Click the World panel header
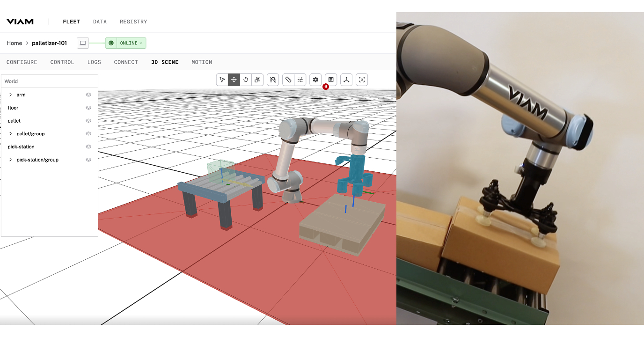644x337 pixels. [x=50, y=81]
